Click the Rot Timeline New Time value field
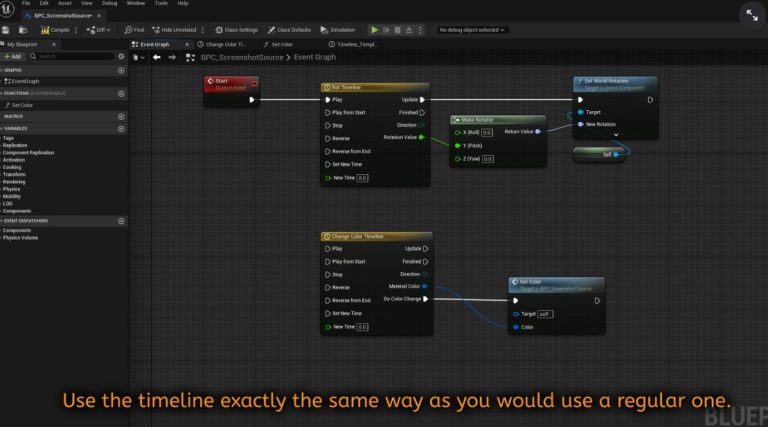The image size is (768, 427). click(362, 178)
